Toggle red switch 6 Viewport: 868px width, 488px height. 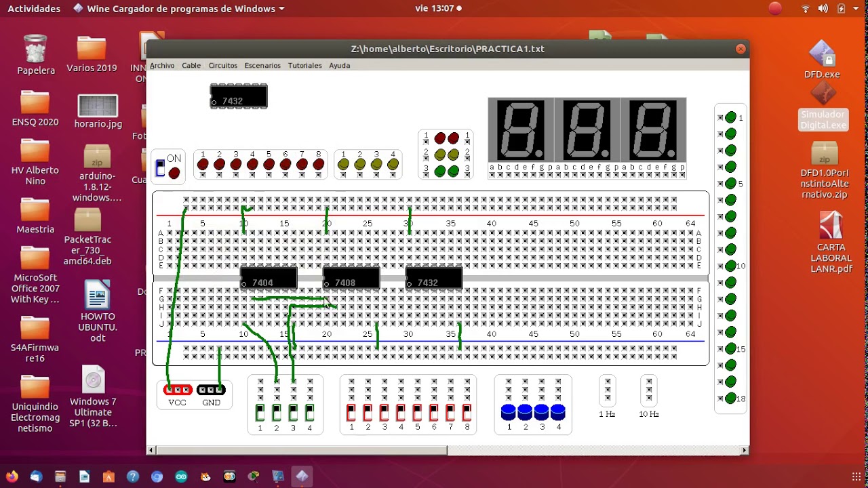[434, 412]
